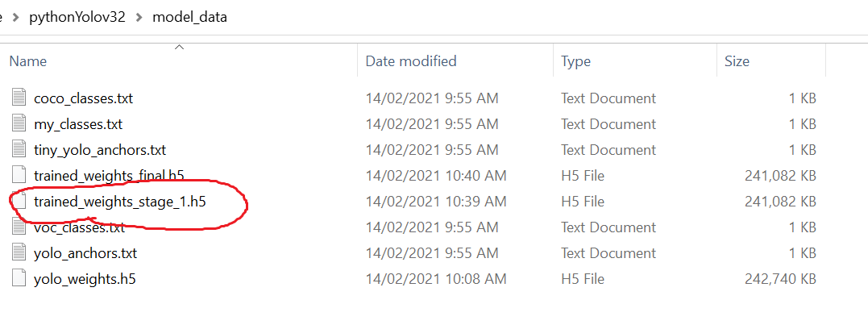Expand the chevron after pythonYolov32 in the breadcrumb
The height and width of the screenshot is (325, 868).
[x=139, y=18]
